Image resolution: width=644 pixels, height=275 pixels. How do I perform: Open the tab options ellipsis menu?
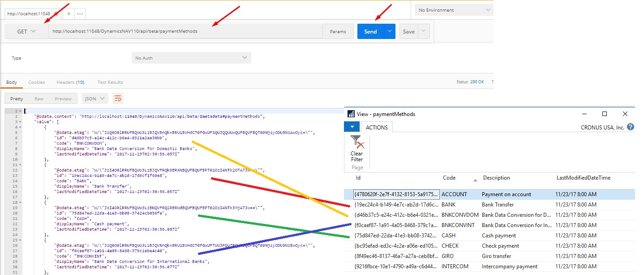pos(80,13)
